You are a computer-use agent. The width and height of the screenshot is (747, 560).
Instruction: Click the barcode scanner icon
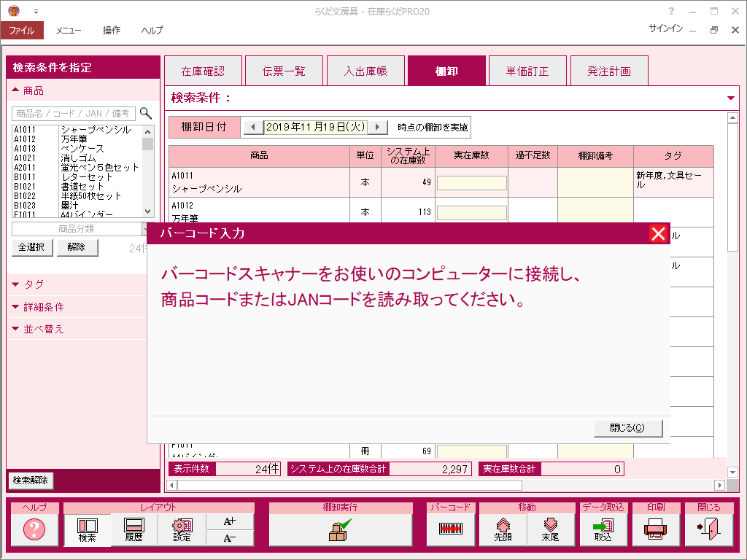451,529
